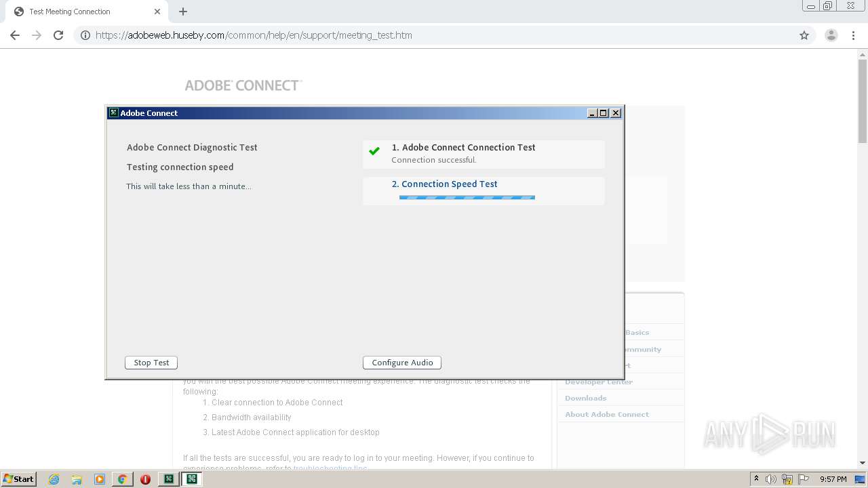The width and height of the screenshot is (868, 488).
Task: Select the Connection Speed Test heading
Action: click(445, 184)
